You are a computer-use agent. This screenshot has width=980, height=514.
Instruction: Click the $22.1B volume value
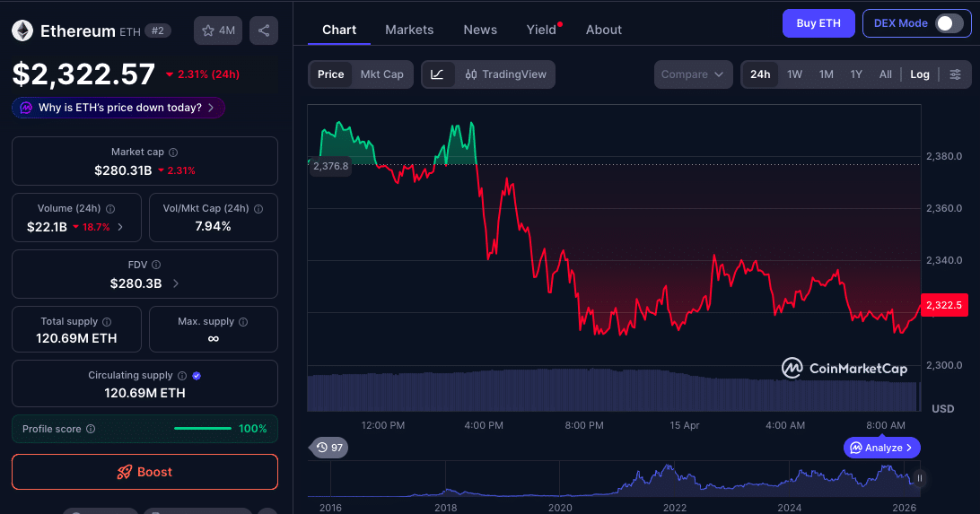(47, 227)
